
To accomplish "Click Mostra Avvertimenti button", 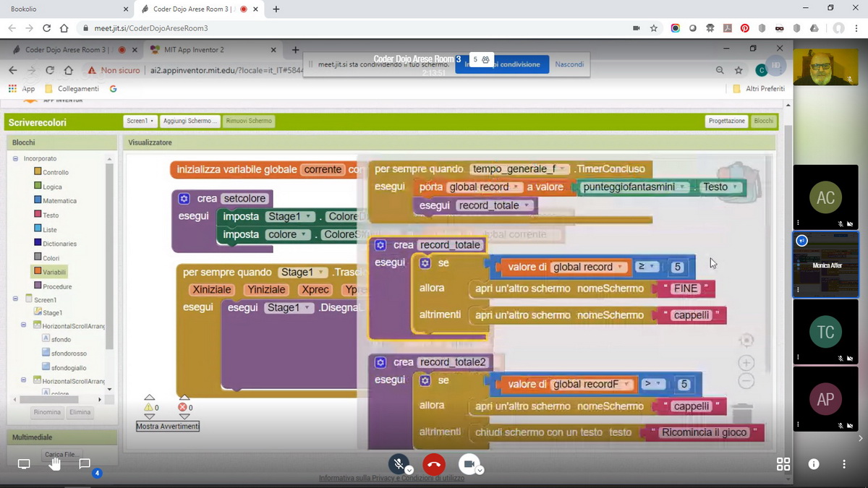I will (167, 427).
